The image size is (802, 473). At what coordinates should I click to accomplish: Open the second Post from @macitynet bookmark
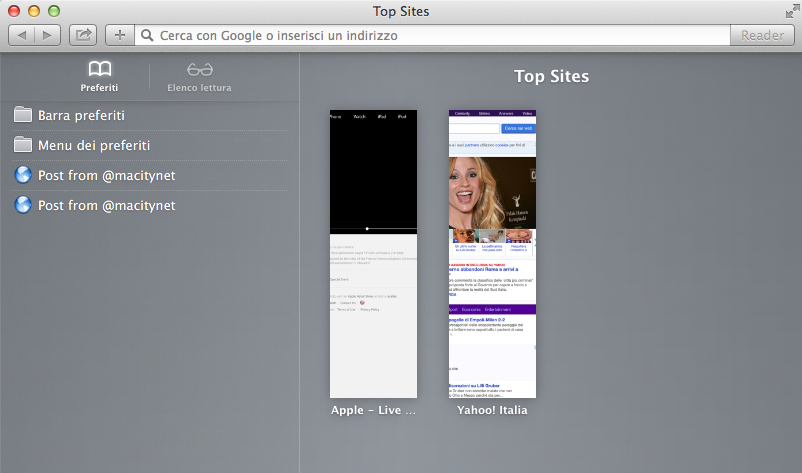[x=106, y=206]
